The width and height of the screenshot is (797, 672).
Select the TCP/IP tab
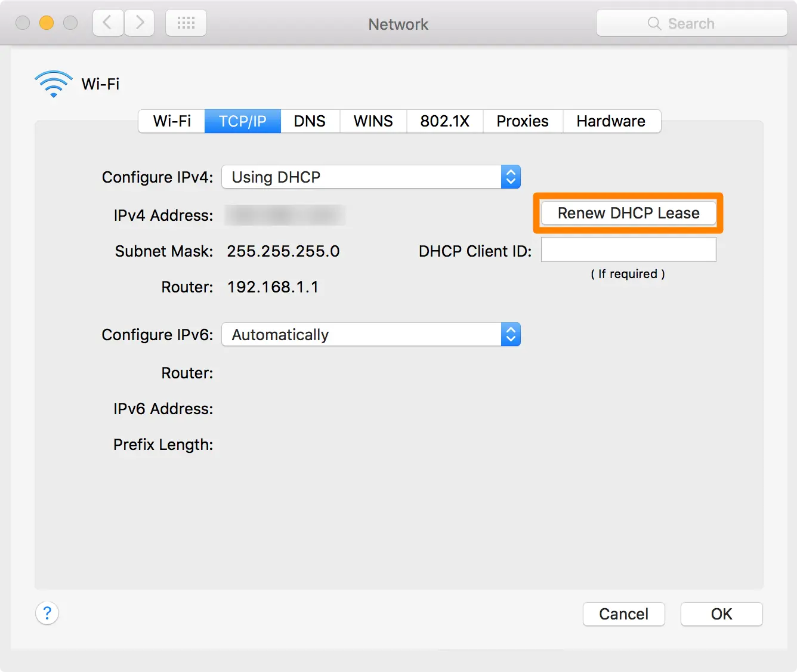[243, 121]
